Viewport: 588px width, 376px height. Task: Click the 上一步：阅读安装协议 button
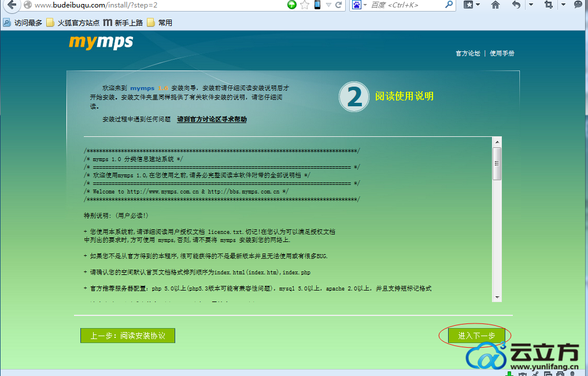tap(128, 336)
